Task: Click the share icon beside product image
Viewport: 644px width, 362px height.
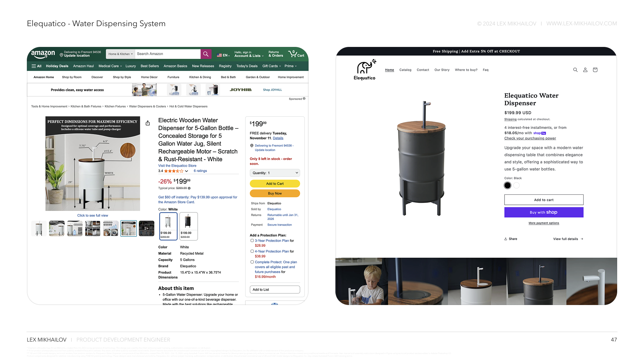Action: point(148,123)
